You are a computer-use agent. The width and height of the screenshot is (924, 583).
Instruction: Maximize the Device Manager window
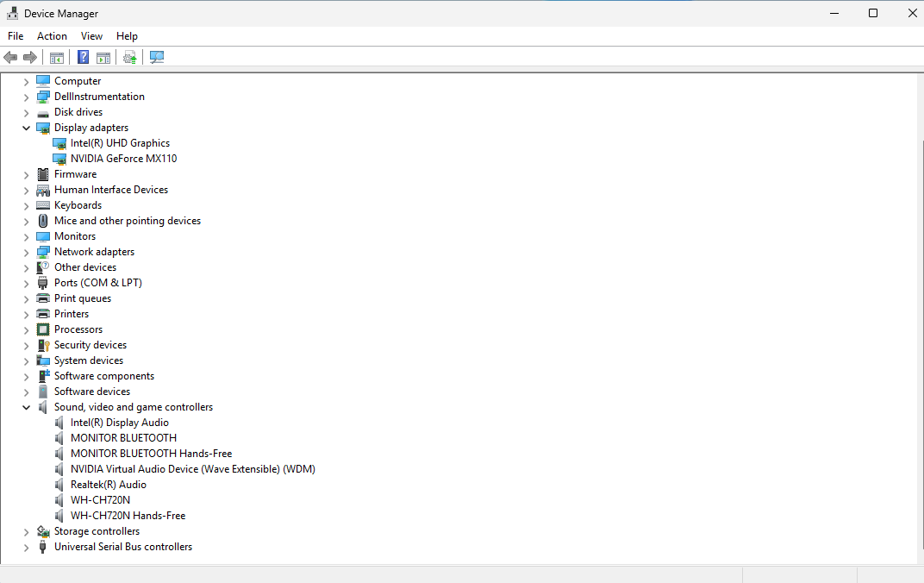pos(873,13)
